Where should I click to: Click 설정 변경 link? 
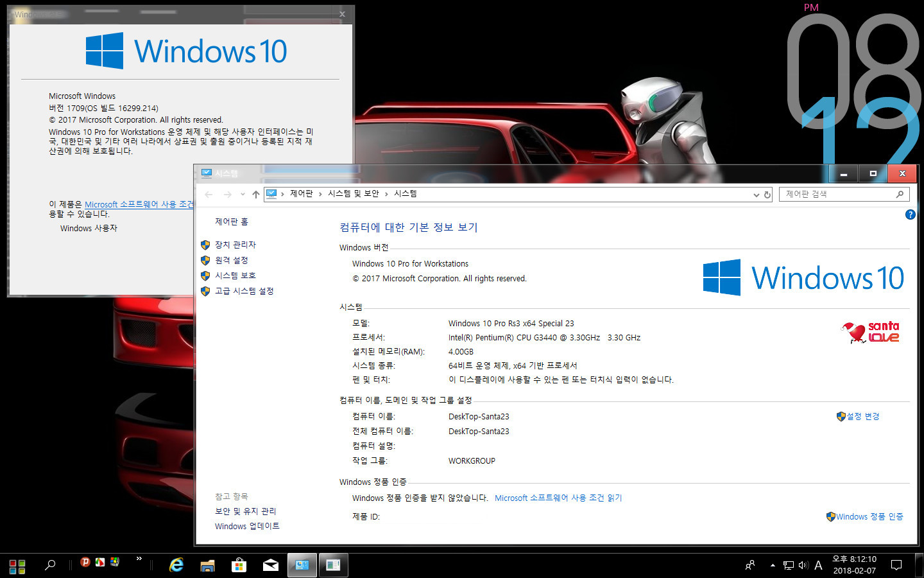coord(862,416)
